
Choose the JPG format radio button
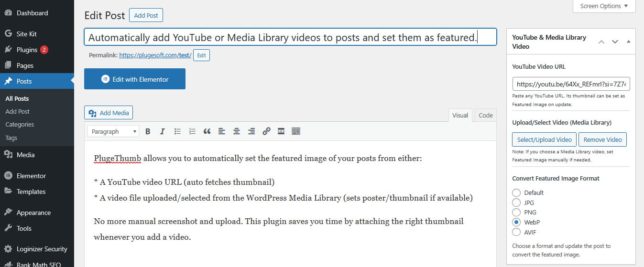point(516,203)
